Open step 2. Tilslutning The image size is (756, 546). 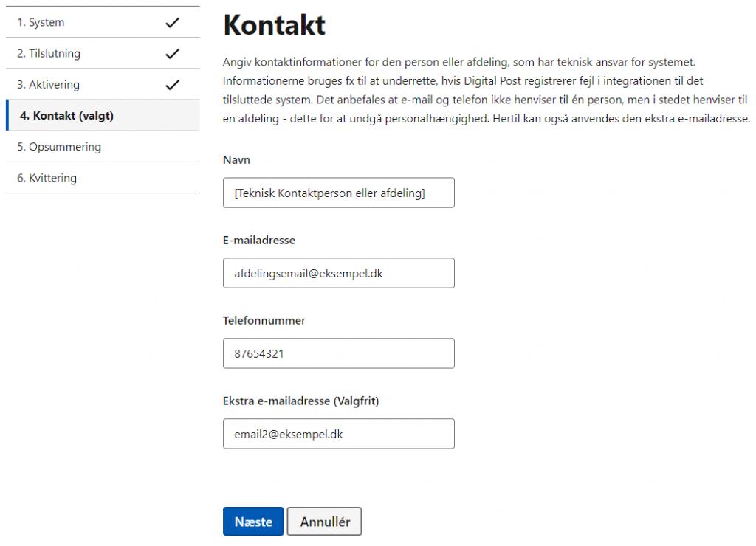(x=103, y=53)
